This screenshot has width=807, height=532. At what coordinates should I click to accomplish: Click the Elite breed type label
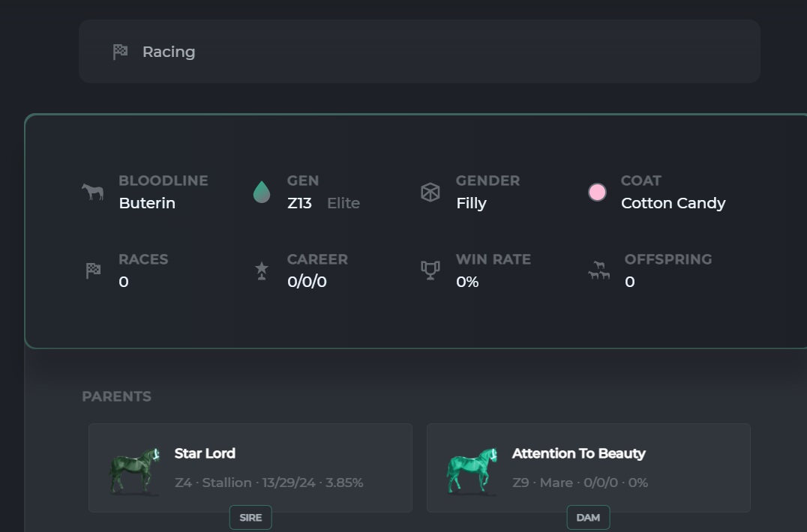(x=343, y=203)
